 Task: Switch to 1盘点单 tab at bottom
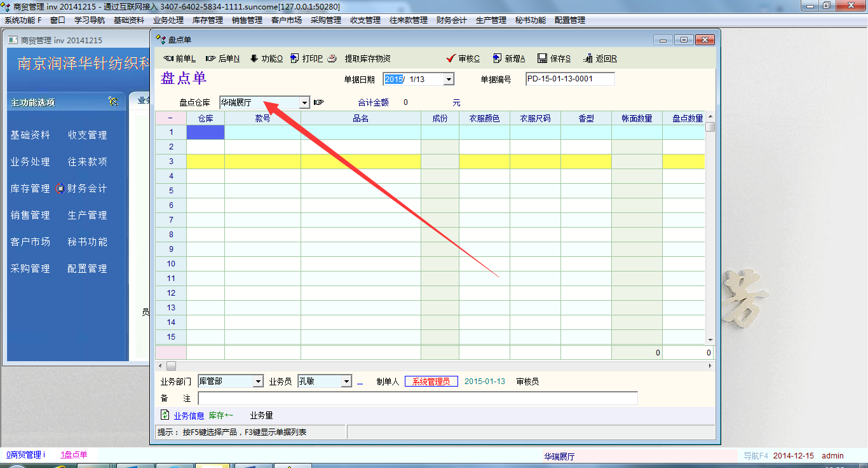pyautogui.click(x=74, y=455)
